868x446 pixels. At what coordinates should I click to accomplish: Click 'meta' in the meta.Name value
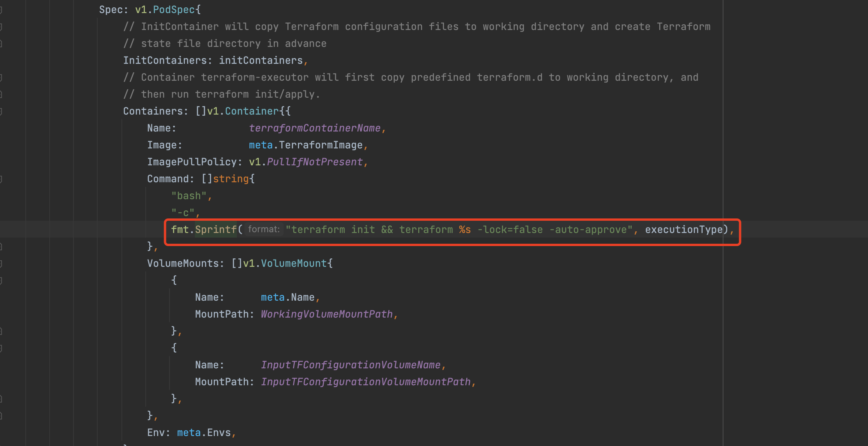[273, 297]
